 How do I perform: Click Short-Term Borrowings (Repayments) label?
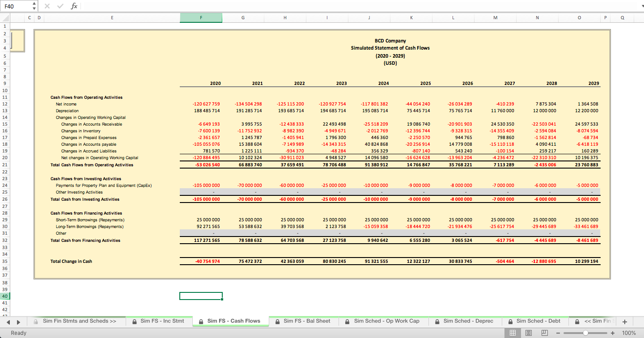tap(90, 220)
